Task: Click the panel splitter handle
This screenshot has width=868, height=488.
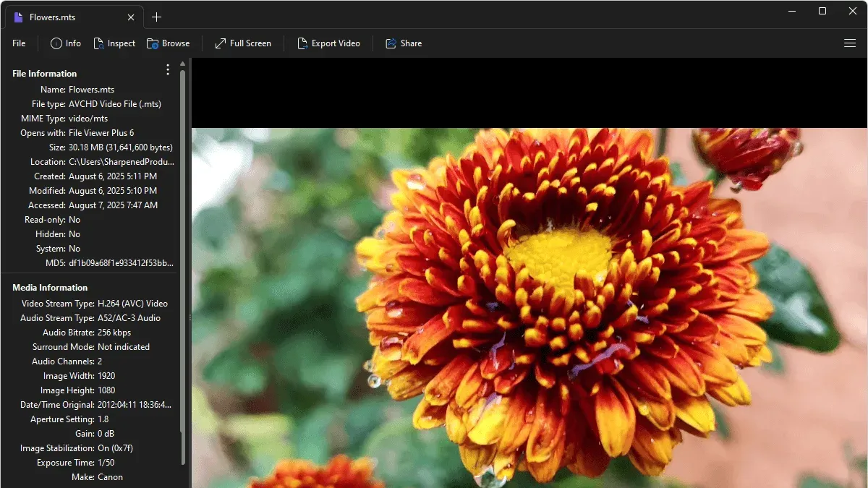Action: pyautogui.click(x=190, y=317)
